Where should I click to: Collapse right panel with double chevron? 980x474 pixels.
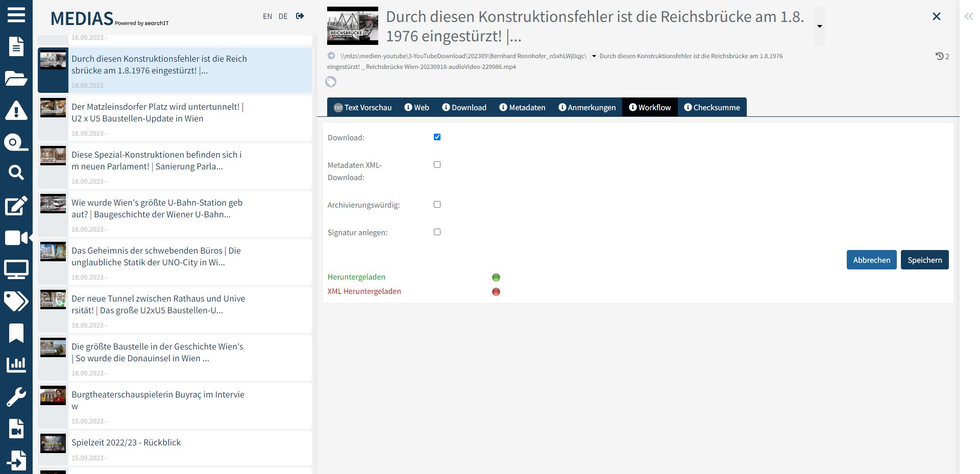pyautogui.click(x=968, y=16)
